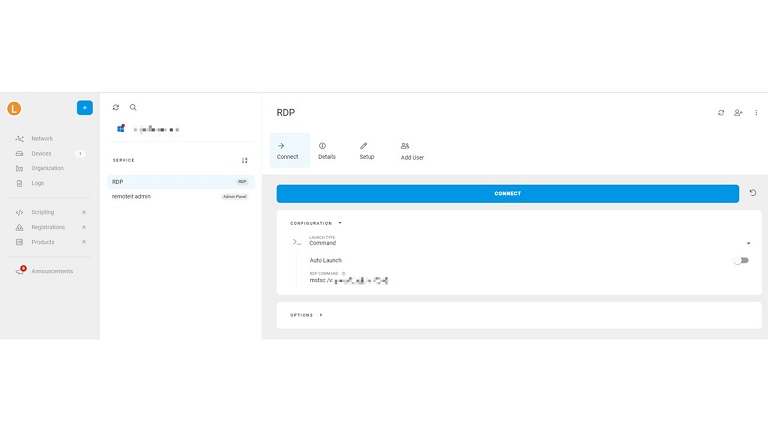Open the Launch Type dropdown
This screenshot has width=768, height=432.
click(x=529, y=241)
